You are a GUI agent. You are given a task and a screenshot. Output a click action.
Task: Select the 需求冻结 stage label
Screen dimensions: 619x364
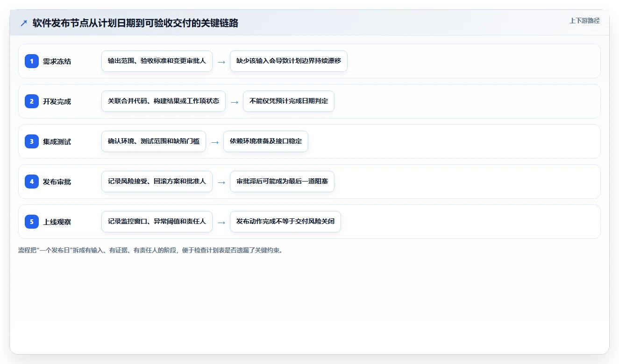point(57,61)
